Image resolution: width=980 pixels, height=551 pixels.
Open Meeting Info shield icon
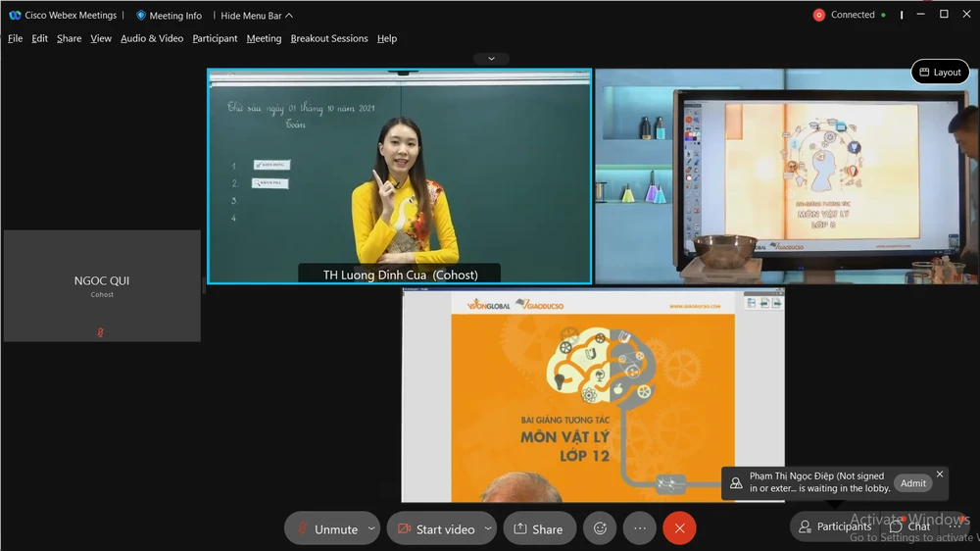coord(141,16)
